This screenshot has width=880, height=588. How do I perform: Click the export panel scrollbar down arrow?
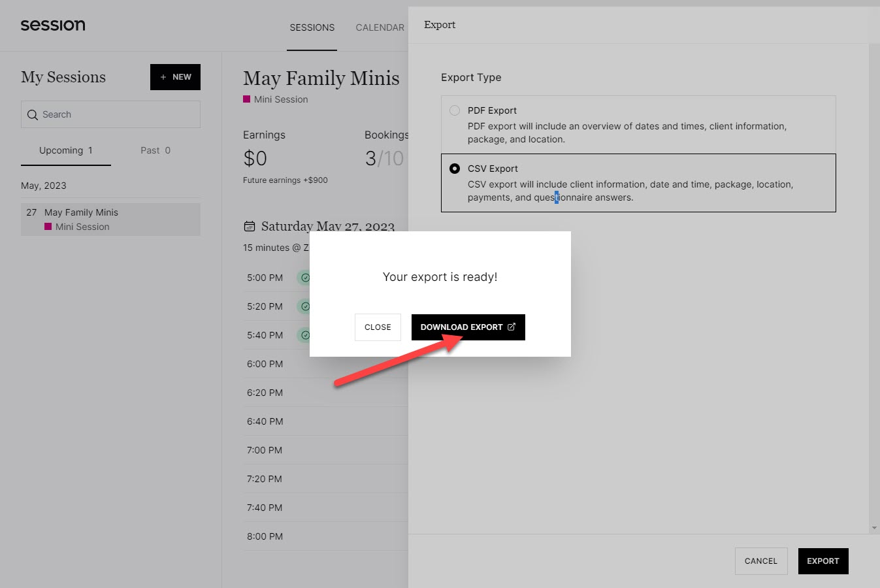pos(874,528)
